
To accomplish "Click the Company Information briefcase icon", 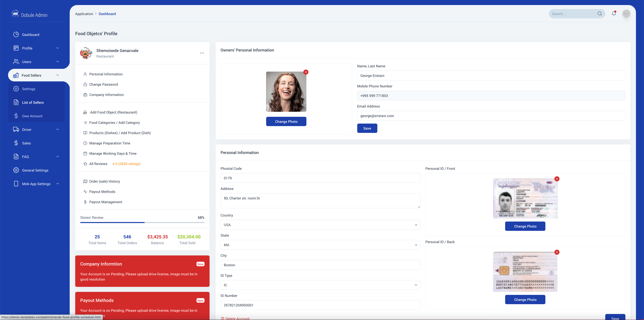I will click(x=85, y=95).
